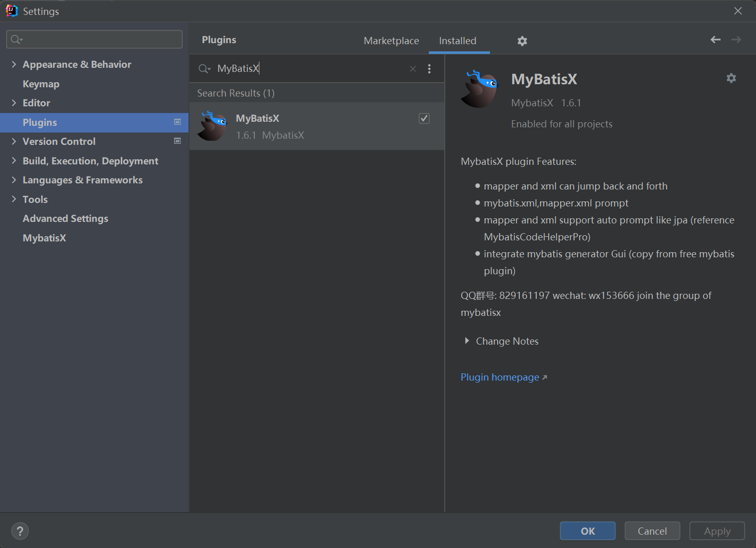756x548 pixels.
Task: Open the MyBatisX plugin detail gear menu
Action: [731, 78]
